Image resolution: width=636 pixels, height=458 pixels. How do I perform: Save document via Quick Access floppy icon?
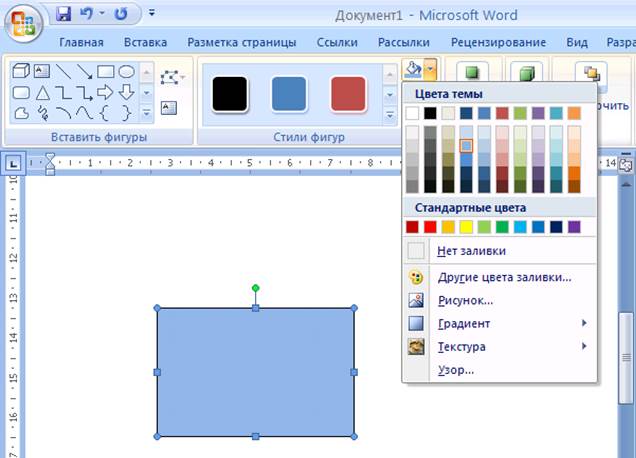click(x=64, y=15)
